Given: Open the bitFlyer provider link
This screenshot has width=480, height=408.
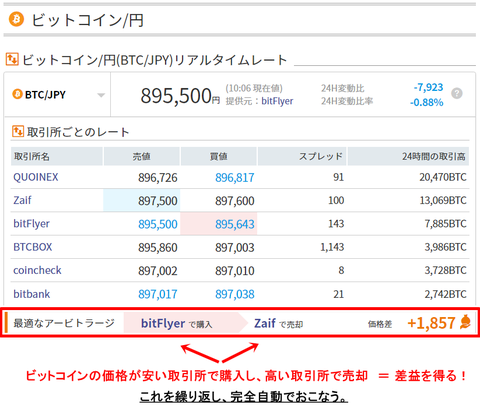Looking at the screenshot, I should pyautogui.click(x=277, y=101).
